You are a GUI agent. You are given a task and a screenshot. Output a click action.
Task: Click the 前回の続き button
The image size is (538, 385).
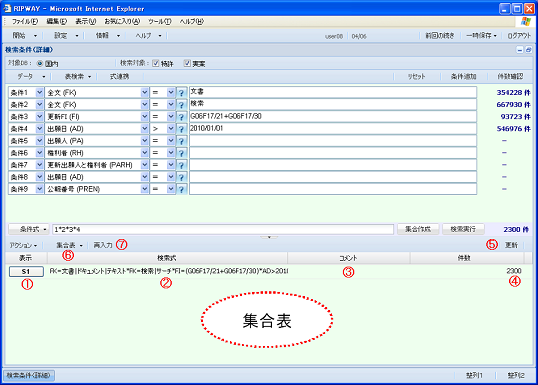[440, 35]
